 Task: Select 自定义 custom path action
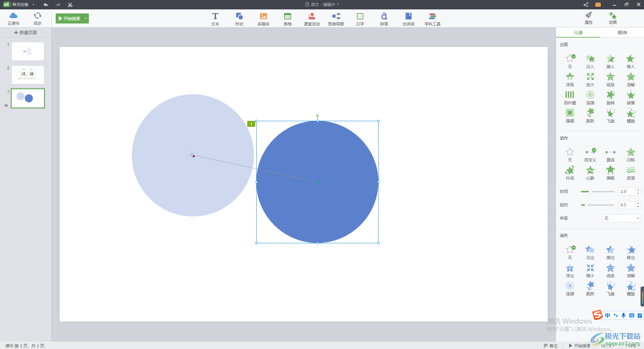click(590, 155)
